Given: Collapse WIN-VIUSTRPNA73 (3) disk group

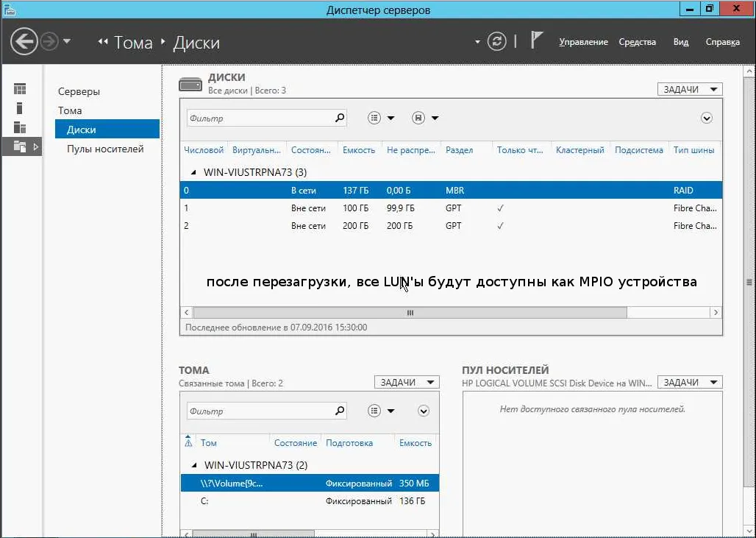Looking at the screenshot, I should [193, 172].
